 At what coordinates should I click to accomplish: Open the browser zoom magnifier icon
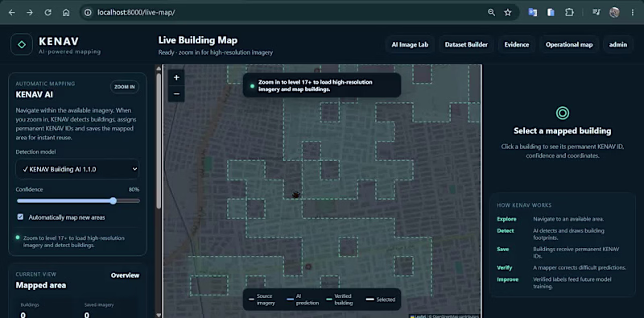pyautogui.click(x=491, y=12)
